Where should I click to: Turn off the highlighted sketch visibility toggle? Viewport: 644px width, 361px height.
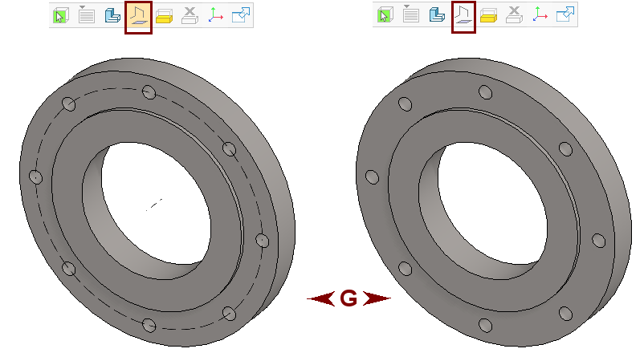pyautogui.click(x=138, y=17)
